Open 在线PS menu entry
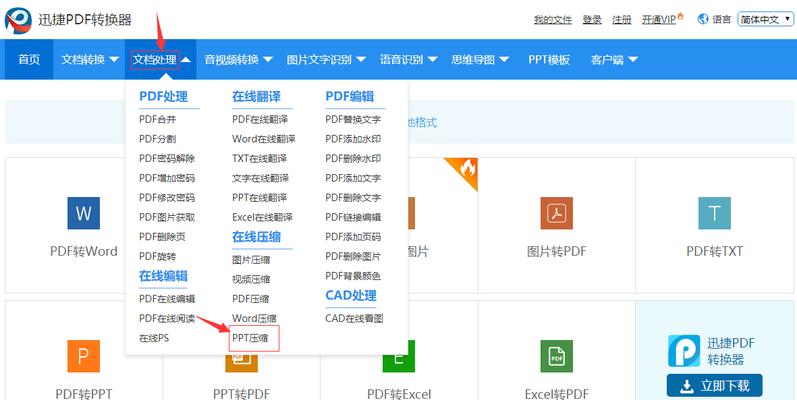797x400 pixels. pos(154,338)
